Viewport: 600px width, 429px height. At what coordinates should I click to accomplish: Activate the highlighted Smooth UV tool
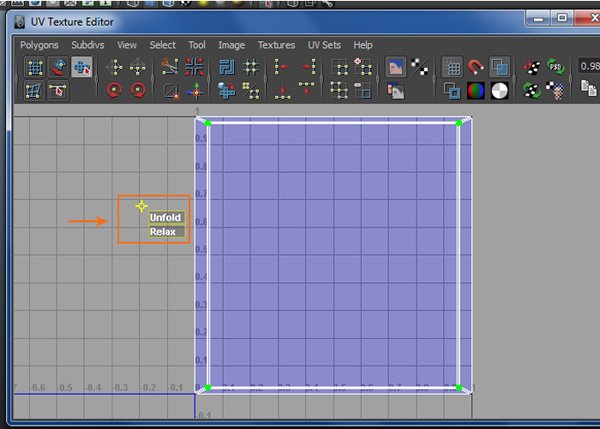[x=82, y=68]
